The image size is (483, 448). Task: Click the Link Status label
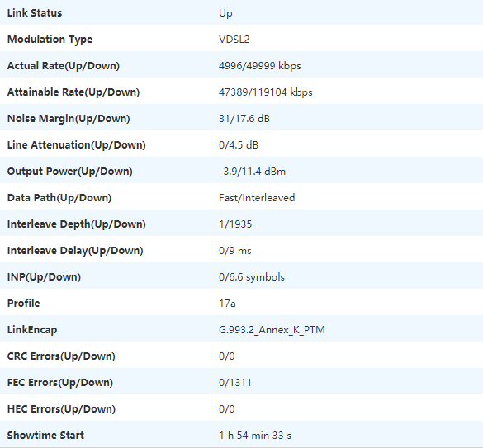(x=35, y=13)
